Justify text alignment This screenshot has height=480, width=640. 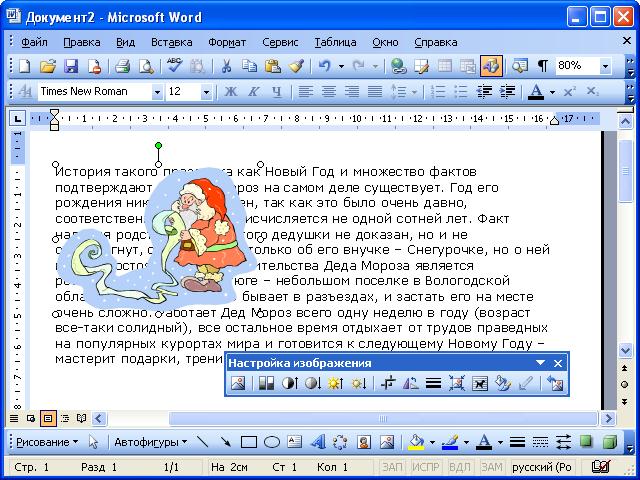click(x=375, y=92)
